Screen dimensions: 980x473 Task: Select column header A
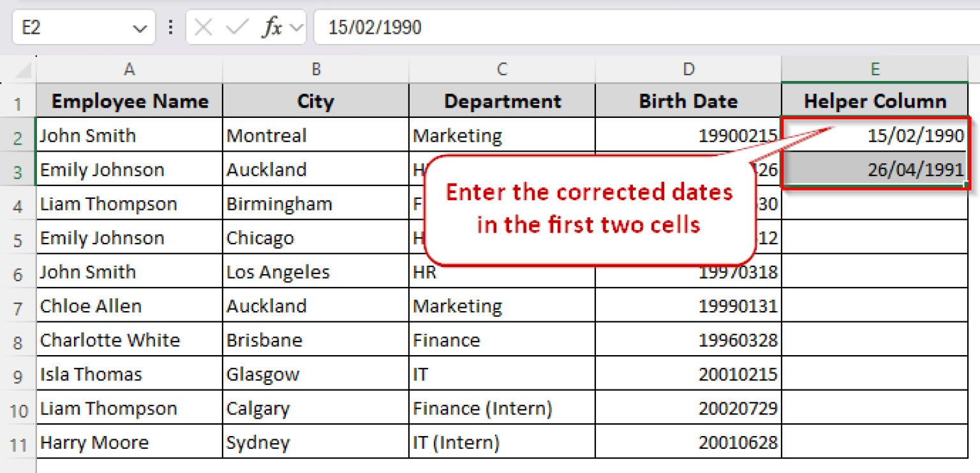[130, 69]
